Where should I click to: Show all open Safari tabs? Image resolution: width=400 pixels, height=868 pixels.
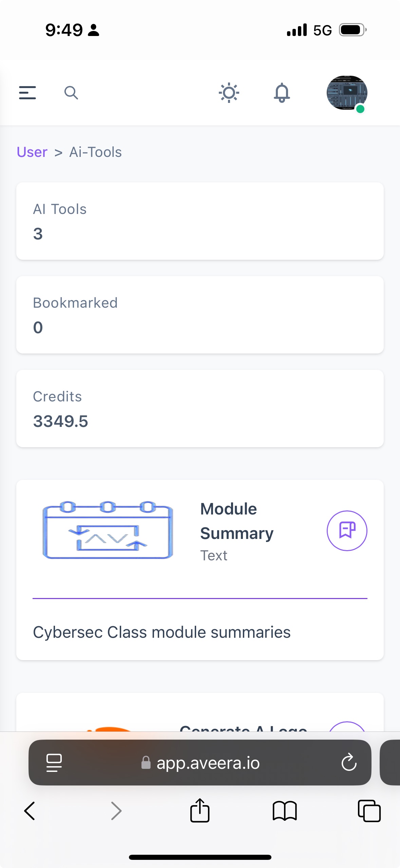pos(369,811)
